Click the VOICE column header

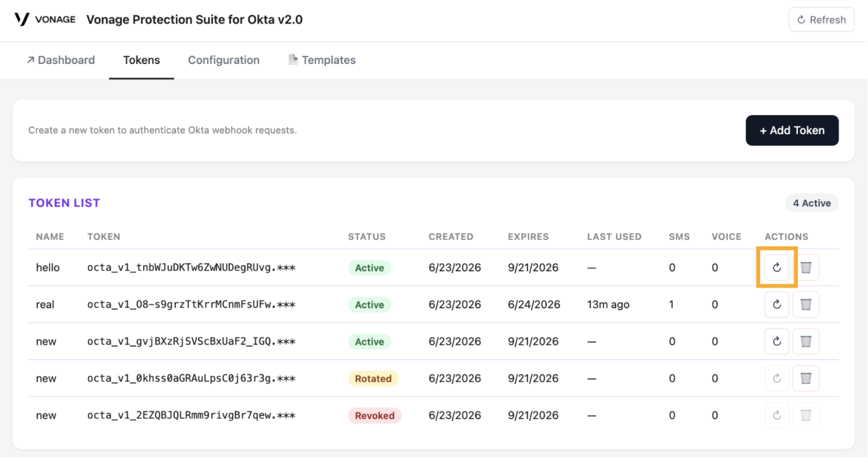click(727, 237)
